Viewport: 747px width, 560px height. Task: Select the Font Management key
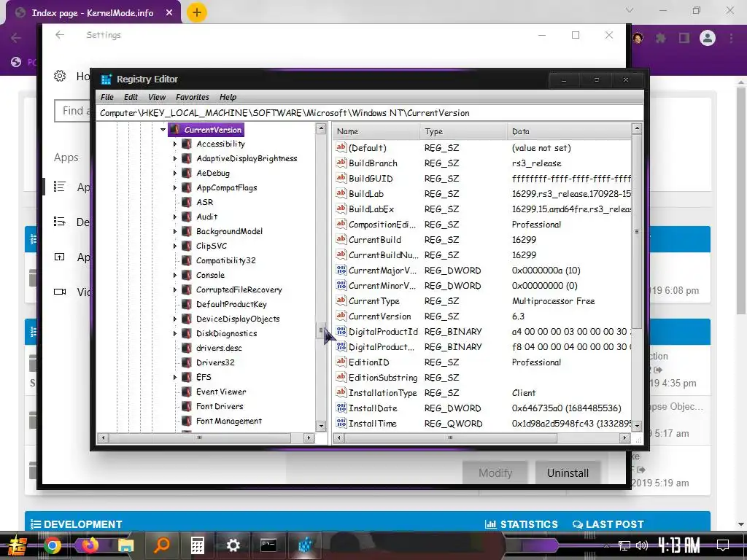click(x=228, y=421)
